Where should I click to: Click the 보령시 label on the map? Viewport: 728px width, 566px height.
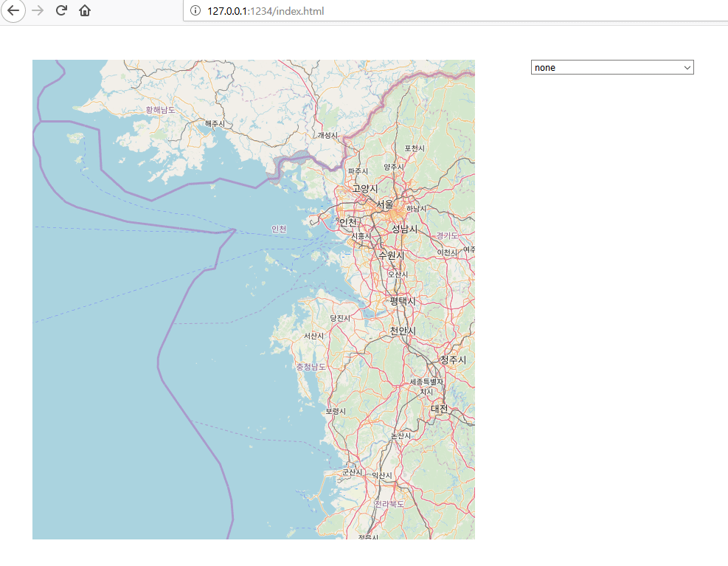coord(336,411)
